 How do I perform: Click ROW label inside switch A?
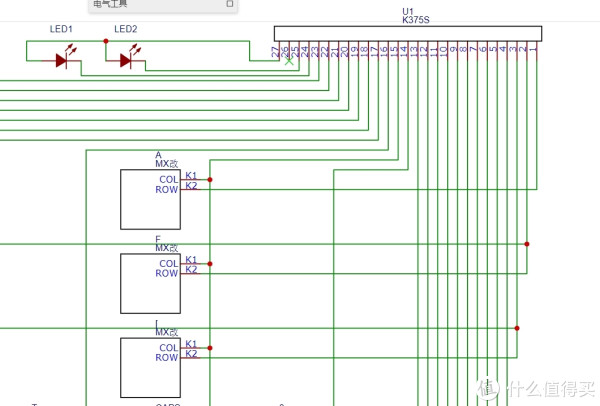pos(166,189)
